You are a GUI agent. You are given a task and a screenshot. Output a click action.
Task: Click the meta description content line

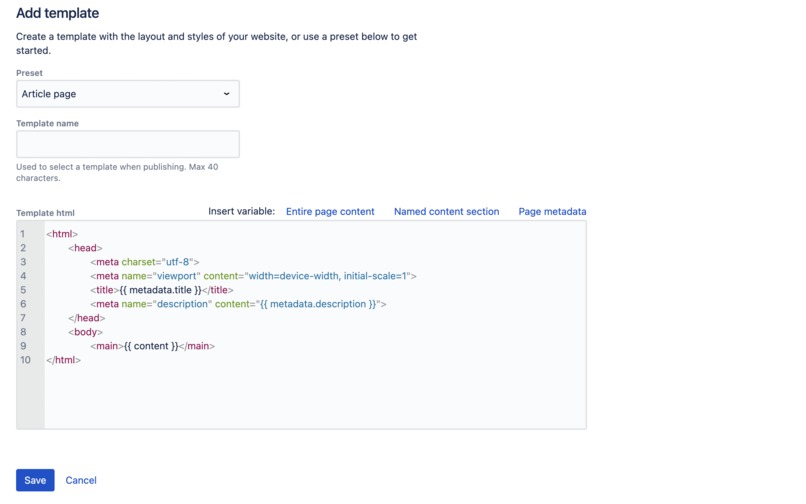point(238,304)
